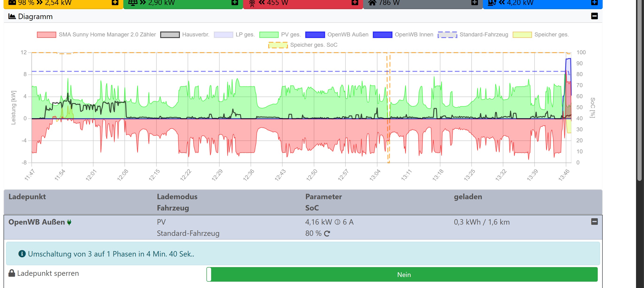Collapse the OpenWB Außen charge point row

click(x=594, y=222)
